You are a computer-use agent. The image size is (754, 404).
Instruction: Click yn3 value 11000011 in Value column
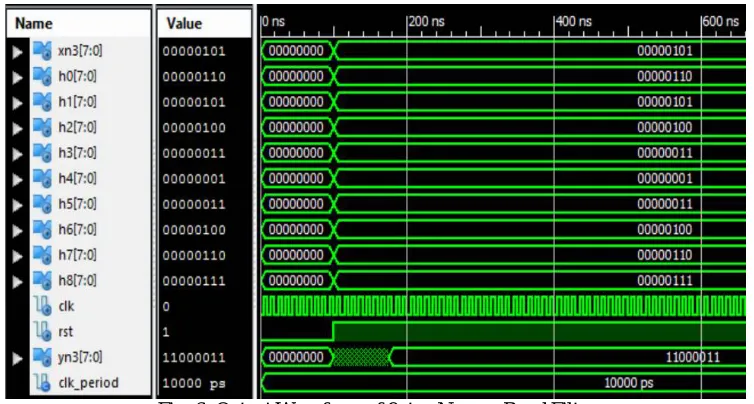[194, 358]
